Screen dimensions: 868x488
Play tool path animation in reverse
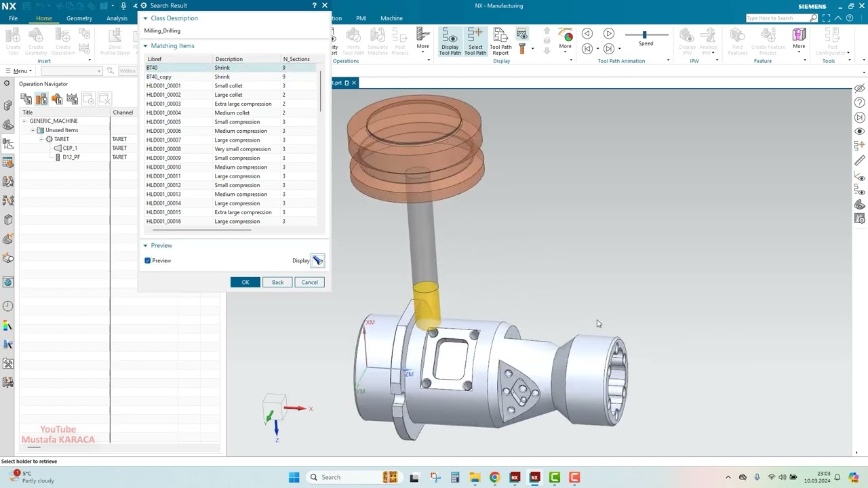(587, 34)
